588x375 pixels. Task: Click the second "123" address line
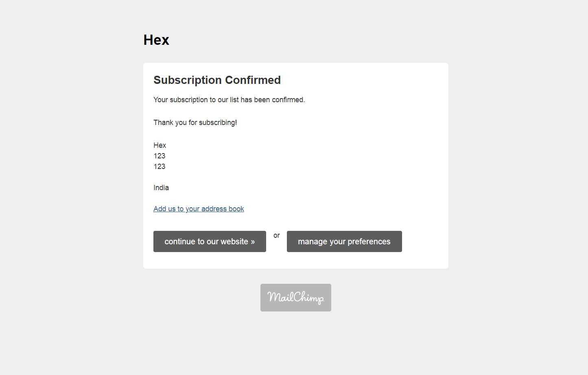coord(159,167)
